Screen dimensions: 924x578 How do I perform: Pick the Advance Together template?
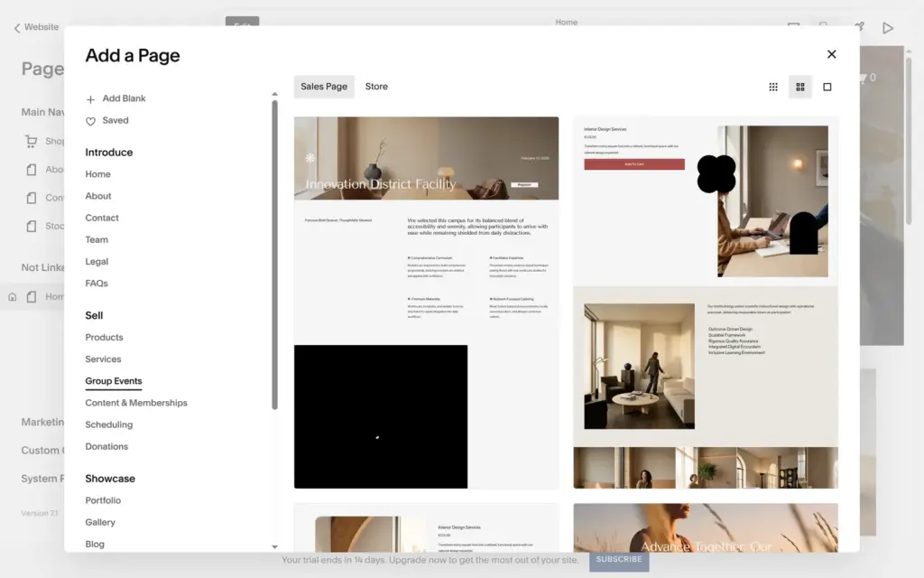[706, 527]
